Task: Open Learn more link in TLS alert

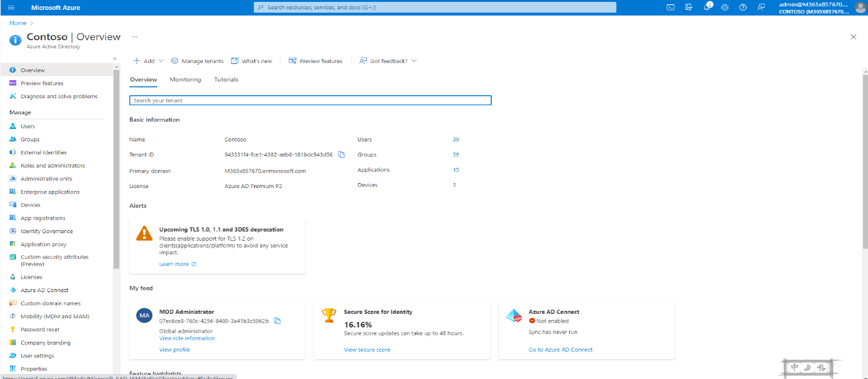Action: [177, 264]
